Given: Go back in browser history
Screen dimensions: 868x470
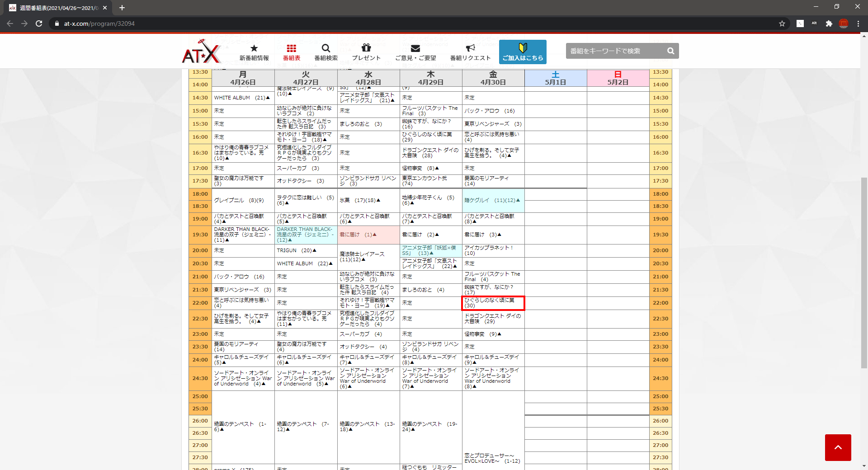Looking at the screenshot, I should click(10, 23).
